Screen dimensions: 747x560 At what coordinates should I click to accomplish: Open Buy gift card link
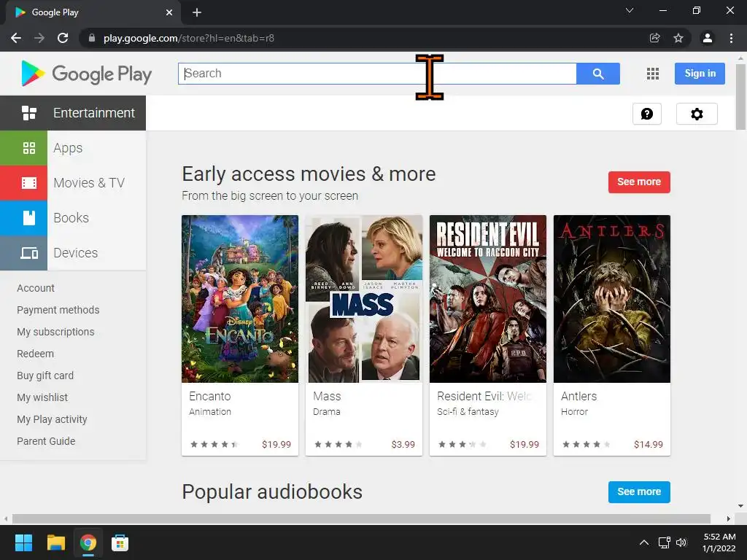coord(45,376)
